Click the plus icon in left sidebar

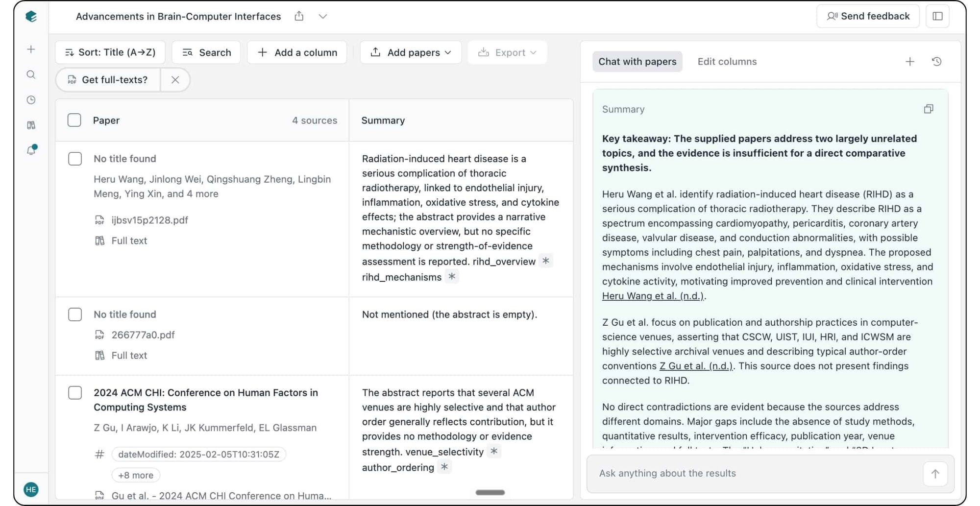(31, 49)
